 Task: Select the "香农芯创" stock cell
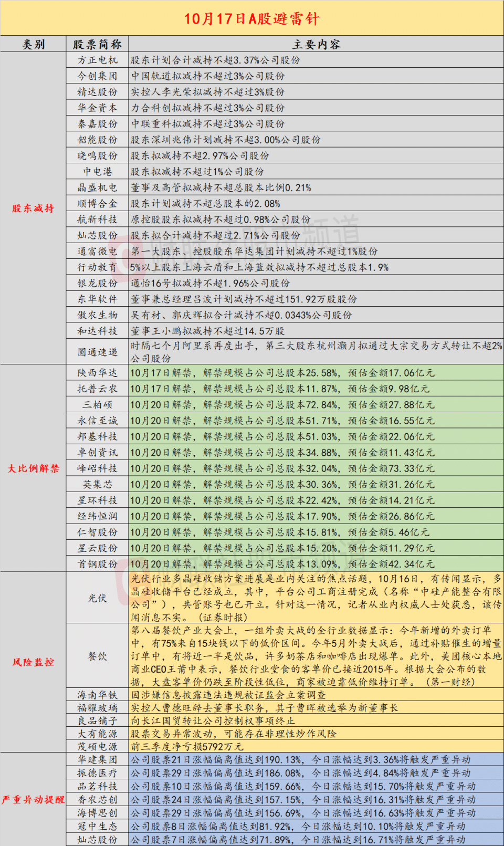97,799
